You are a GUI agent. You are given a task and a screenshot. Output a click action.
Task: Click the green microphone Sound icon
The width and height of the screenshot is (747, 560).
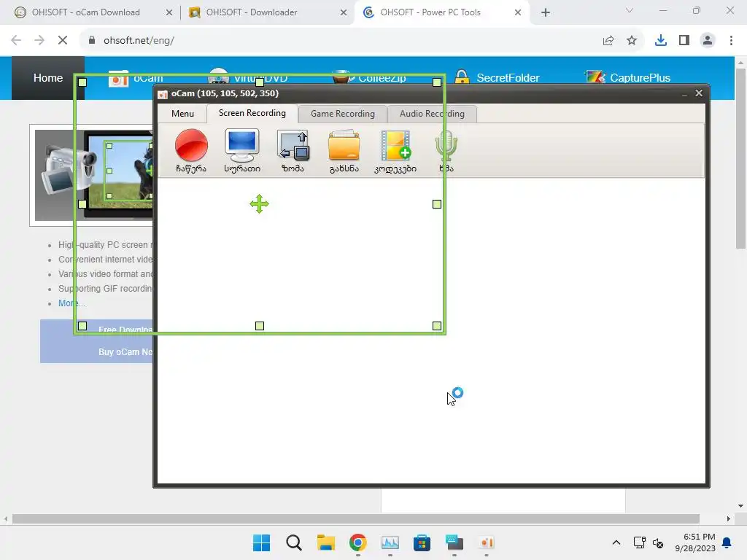coord(446,150)
